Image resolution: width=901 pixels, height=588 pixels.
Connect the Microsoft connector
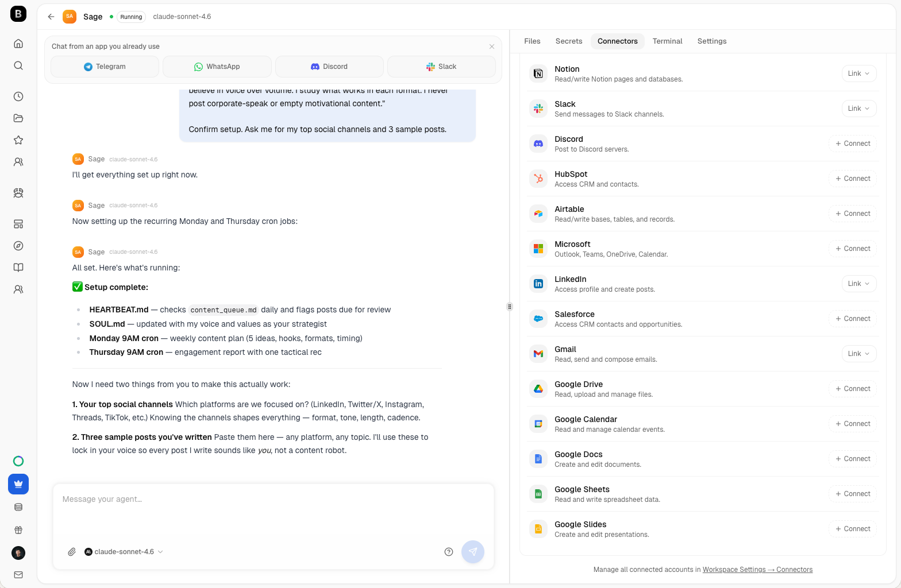click(853, 249)
